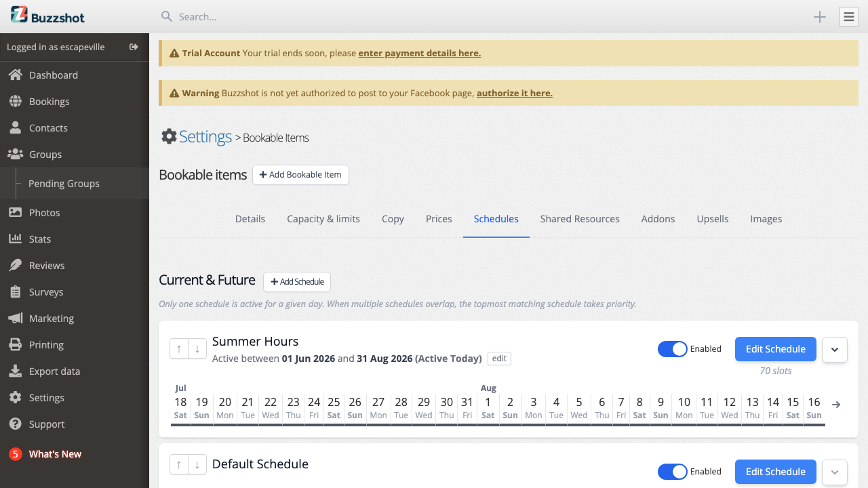868x488 pixels.
Task: Click Add Bookable Item button
Action: click(300, 174)
